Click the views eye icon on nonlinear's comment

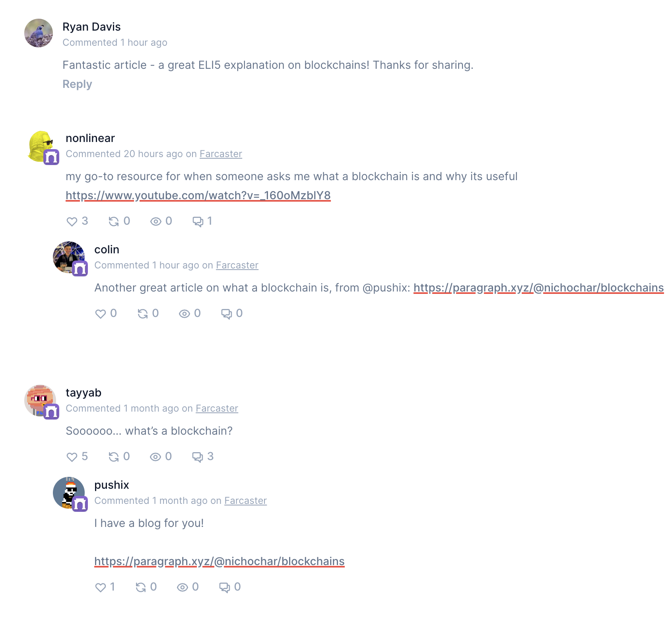[x=155, y=222]
